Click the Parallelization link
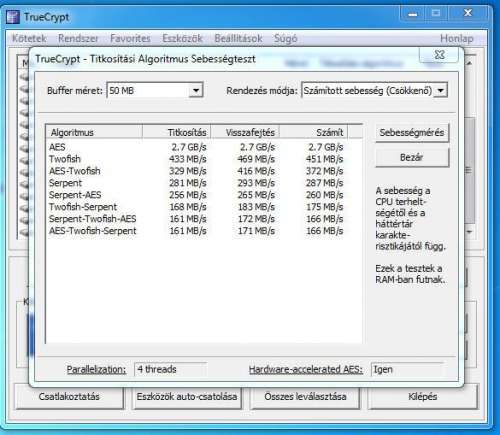Viewport: 500px width, 435px height. (x=96, y=369)
